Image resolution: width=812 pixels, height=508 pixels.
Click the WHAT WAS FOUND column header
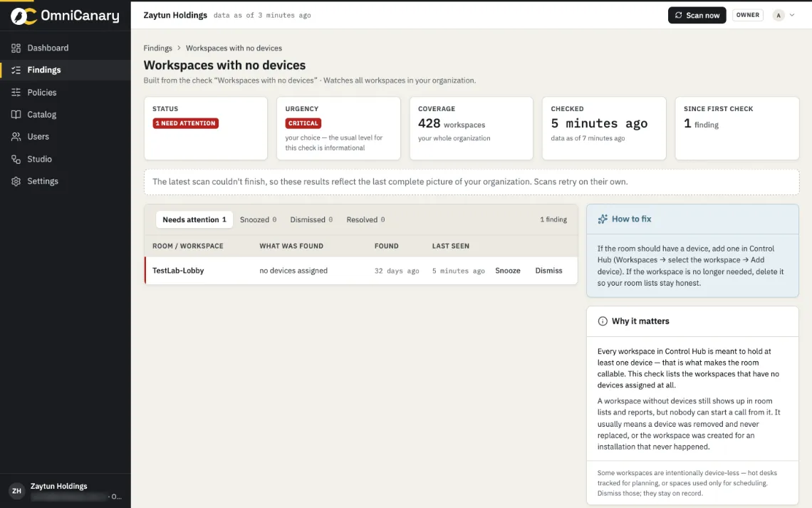coord(291,246)
